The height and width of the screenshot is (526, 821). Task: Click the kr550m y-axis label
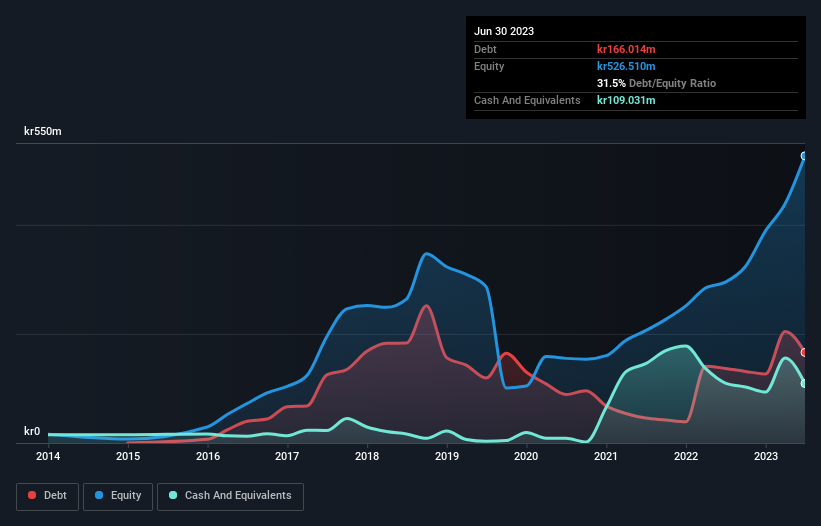pyautogui.click(x=42, y=131)
